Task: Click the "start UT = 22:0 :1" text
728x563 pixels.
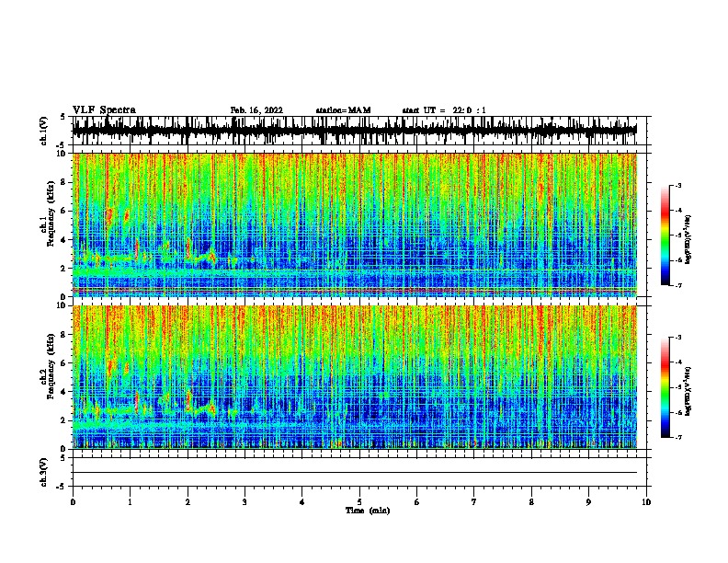Action: click(x=444, y=110)
